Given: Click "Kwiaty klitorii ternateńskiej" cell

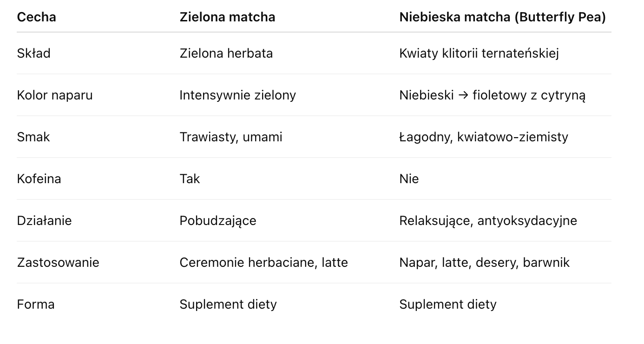Looking at the screenshot, I should 479,53.
